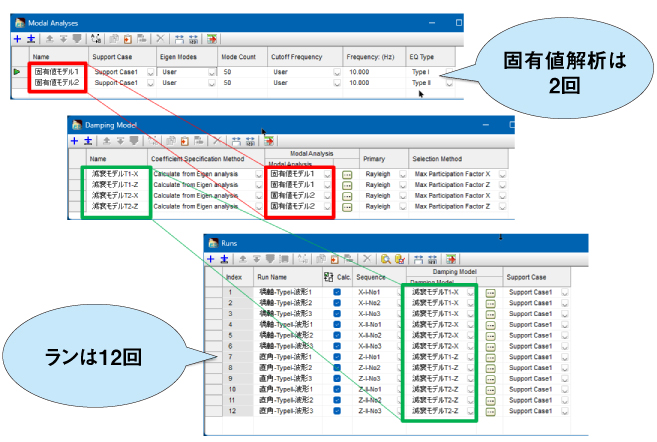Viewport: 657px width, 442px height.
Task: Click the first column-width fit icon in Damping Model toolbar
Action: pyautogui.click(x=236, y=141)
